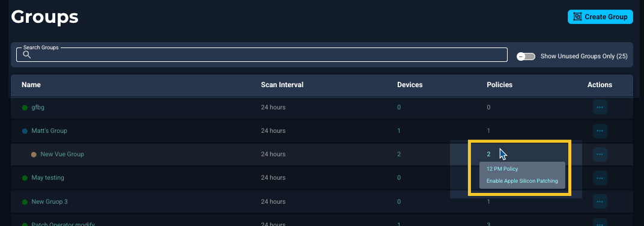The height and width of the screenshot is (226, 644).
Task: Click 24 hours scan interval for New Vue Group
Action: [x=273, y=154]
